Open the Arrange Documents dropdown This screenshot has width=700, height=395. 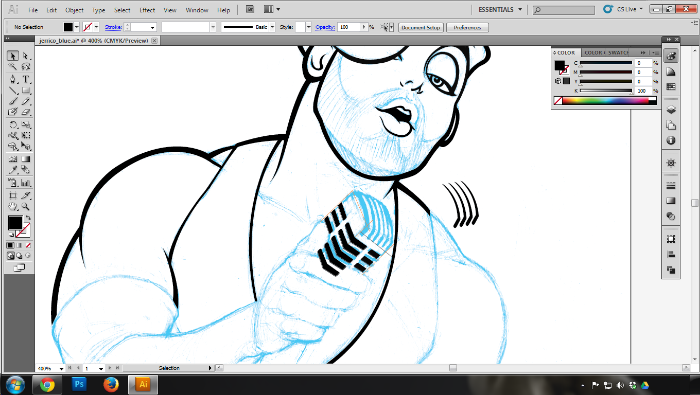point(271,9)
